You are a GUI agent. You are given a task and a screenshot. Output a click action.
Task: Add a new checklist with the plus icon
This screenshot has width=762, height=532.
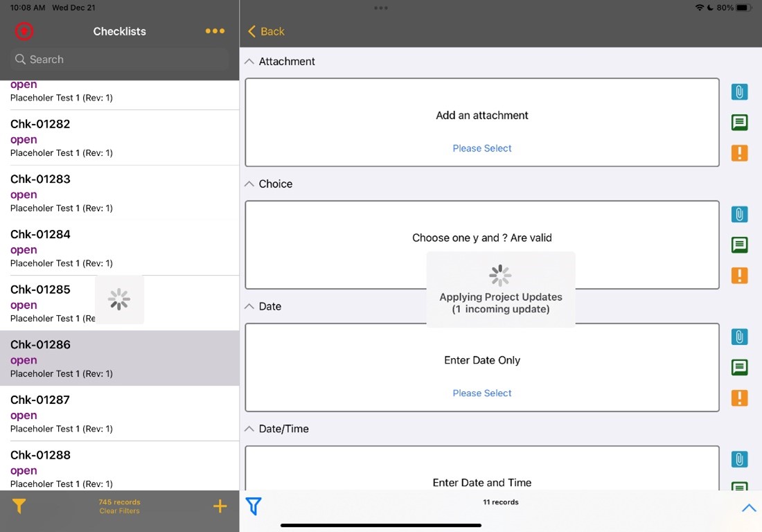(x=220, y=506)
